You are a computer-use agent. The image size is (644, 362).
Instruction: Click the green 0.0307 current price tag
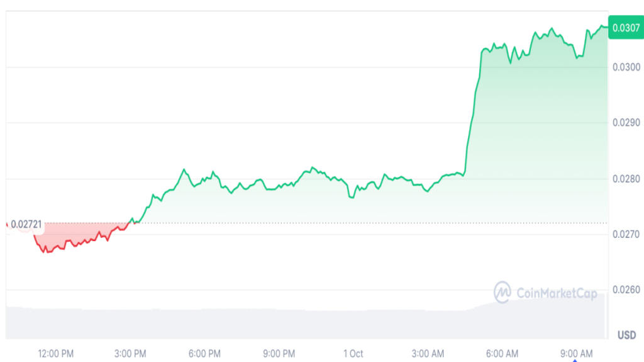pos(626,28)
